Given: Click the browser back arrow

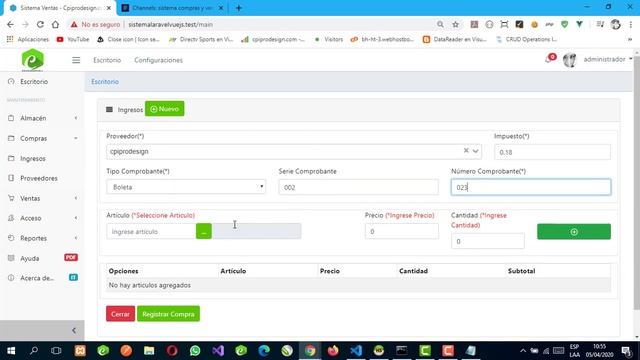Looking at the screenshot, I should click(10, 24).
